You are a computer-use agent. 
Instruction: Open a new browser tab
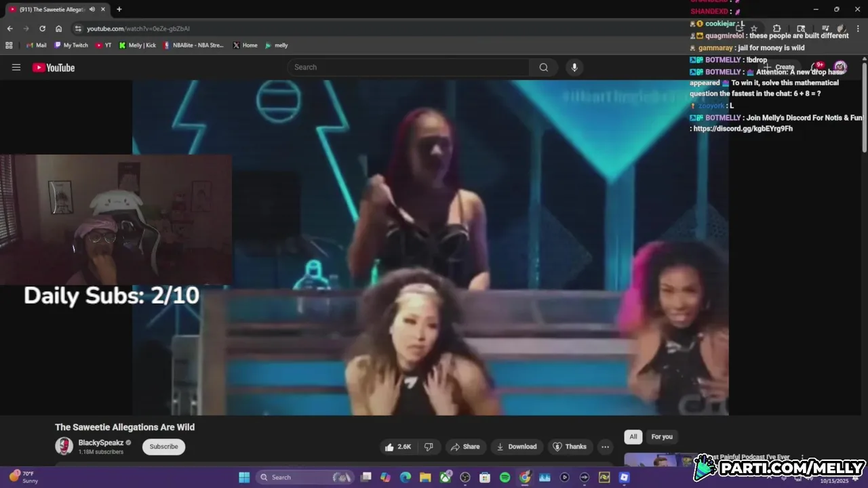119,9
